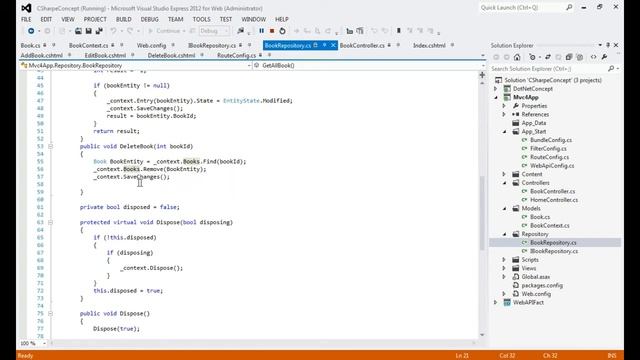Close the BookRepository.cs tab
The image size is (640, 360).
[x=333, y=45]
